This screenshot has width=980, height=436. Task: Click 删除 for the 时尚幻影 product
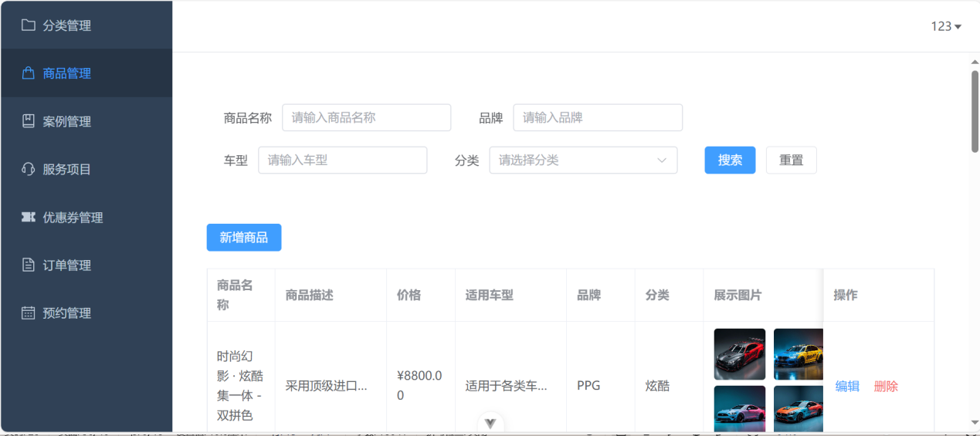[886, 387]
